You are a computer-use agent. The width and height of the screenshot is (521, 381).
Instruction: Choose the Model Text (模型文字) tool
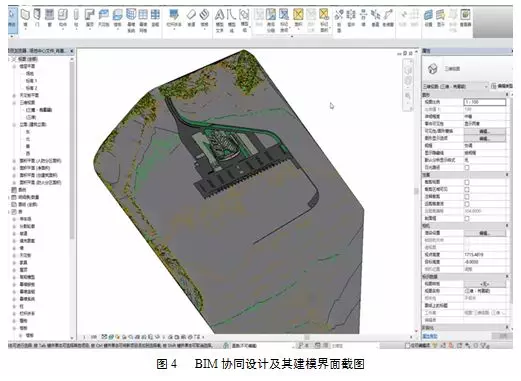[219, 21]
